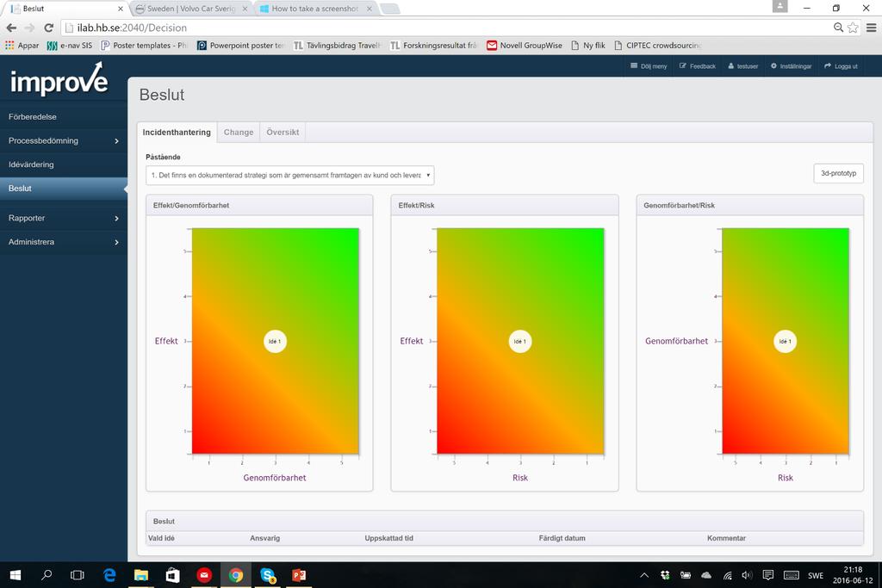Viewport: 882px width, 588px height.
Task: Click Idé 1 marker in Effekt/Risk chart
Action: pyautogui.click(x=520, y=341)
